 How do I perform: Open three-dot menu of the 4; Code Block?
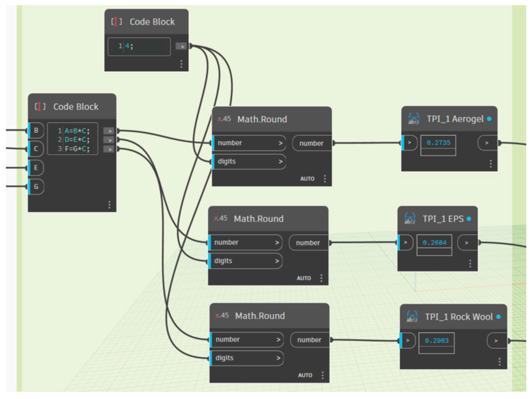(x=181, y=64)
